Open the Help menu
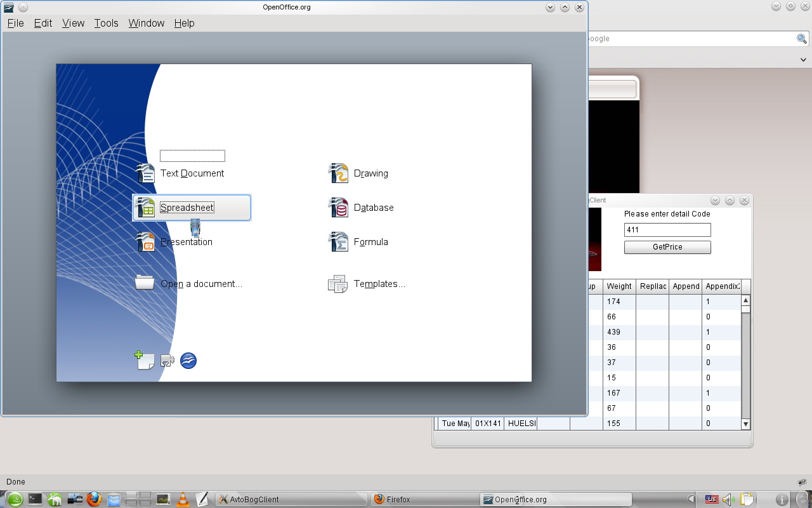The image size is (812, 508). [x=184, y=23]
